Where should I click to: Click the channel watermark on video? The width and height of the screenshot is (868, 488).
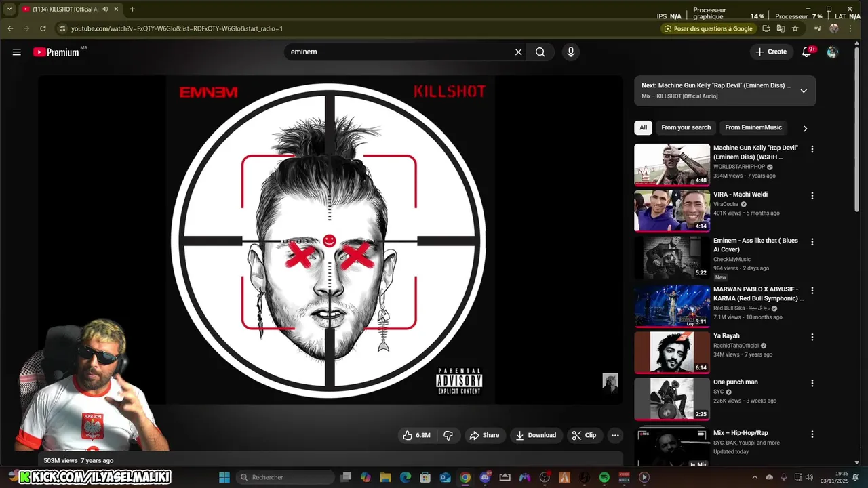610,383
